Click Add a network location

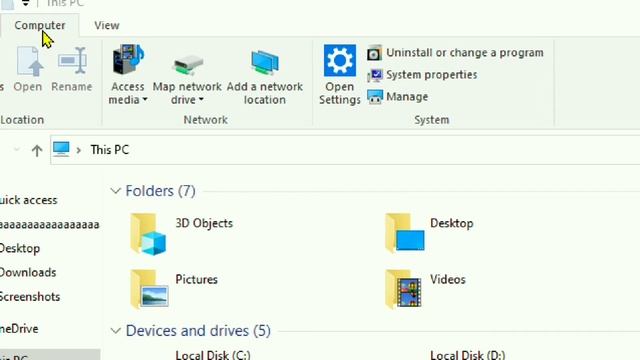(265, 75)
